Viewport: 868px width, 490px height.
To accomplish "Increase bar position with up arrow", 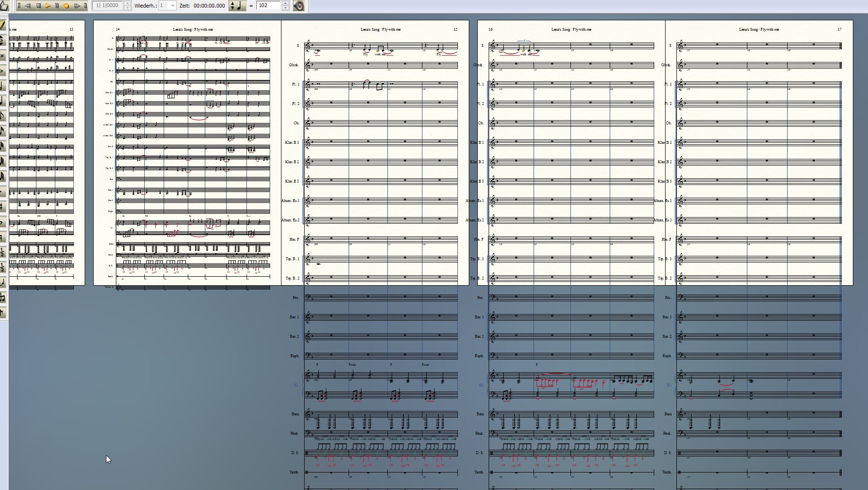I will pyautogui.click(x=127, y=3).
